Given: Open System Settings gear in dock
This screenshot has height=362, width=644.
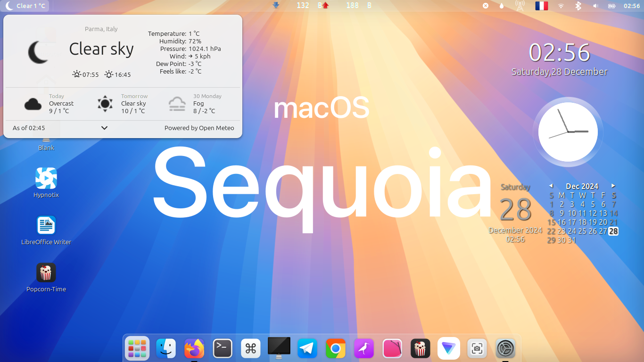Looking at the screenshot, I should [505, 349].
